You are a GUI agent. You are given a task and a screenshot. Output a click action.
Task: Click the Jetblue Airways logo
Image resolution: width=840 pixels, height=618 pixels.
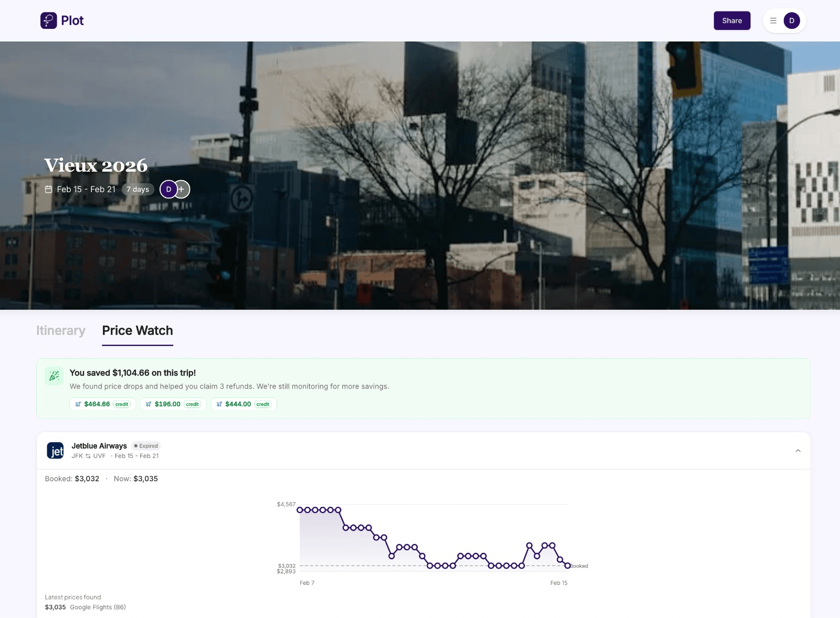(55, 451)
